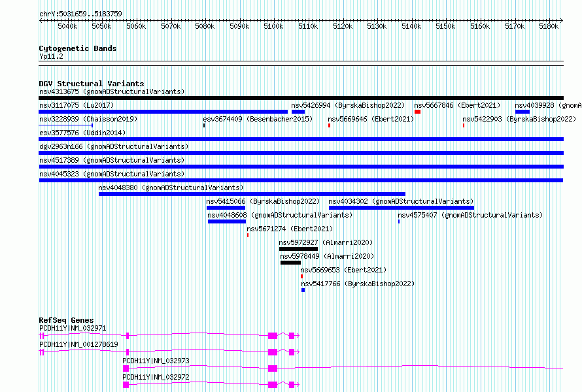This screenshot has height=392, width=582.
Task: Select nsv5415066 (ByrskaBishop2022) blue bar
Action: pos(226,208)
